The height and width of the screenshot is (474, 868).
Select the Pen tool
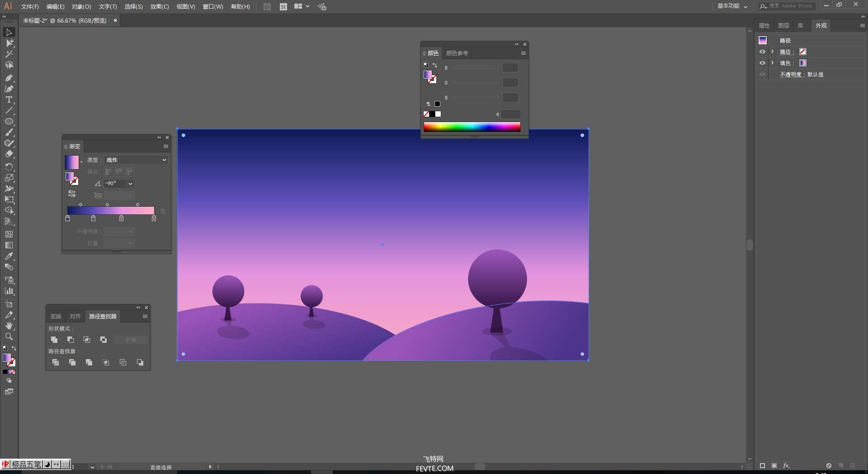tap(9, 78)
